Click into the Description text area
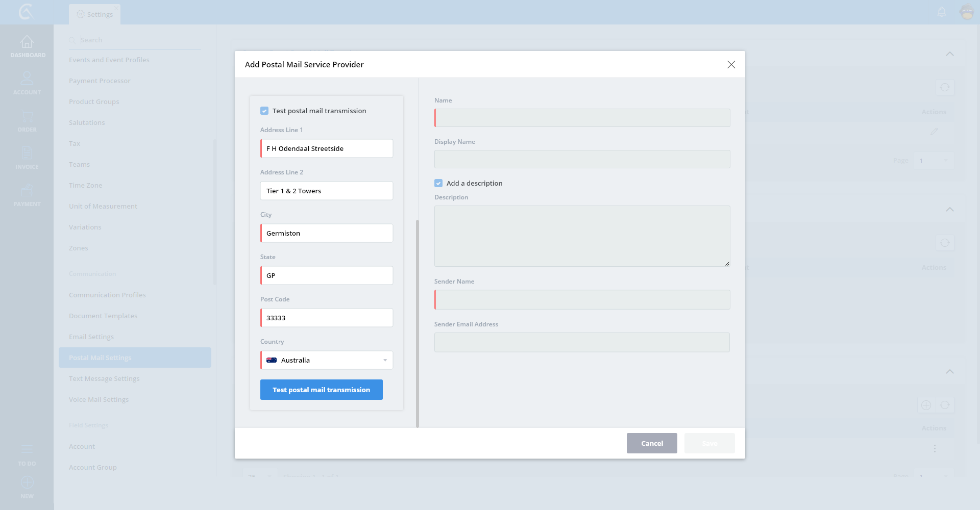The image size is (980, 510). [582, 236]
